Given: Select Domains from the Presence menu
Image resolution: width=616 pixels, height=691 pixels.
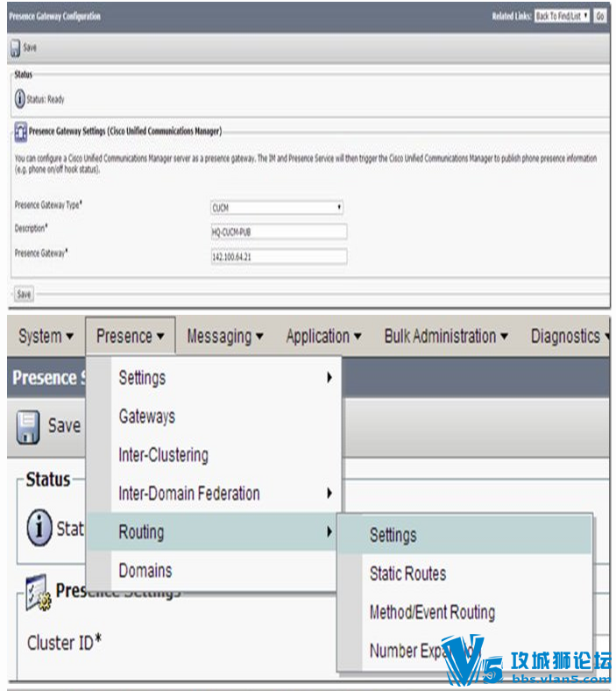Looking at the screenshot, I should pyautogui.click(x=145, y=571).
